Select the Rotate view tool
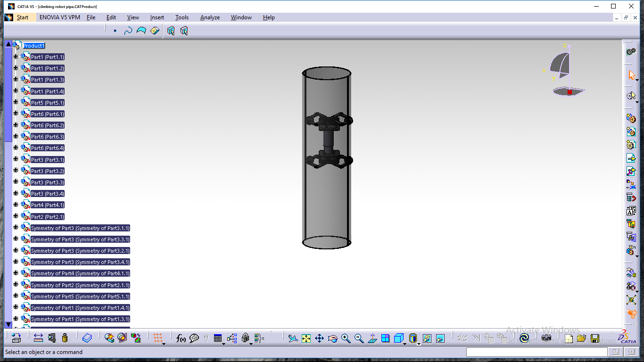 332,338
